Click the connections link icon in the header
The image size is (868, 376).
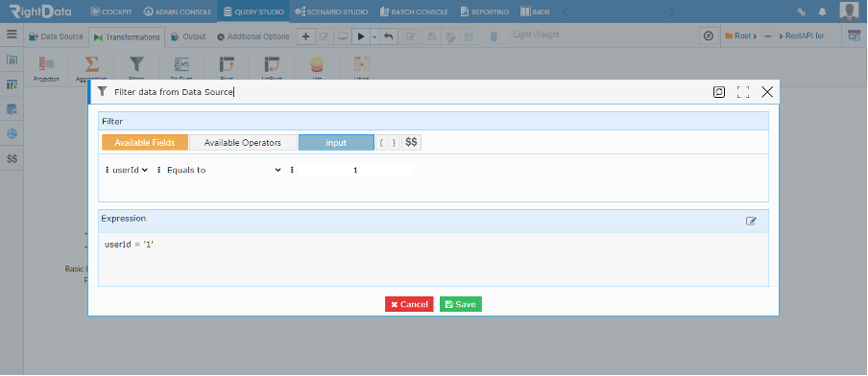pyautogui.click(x=801, y=12)
